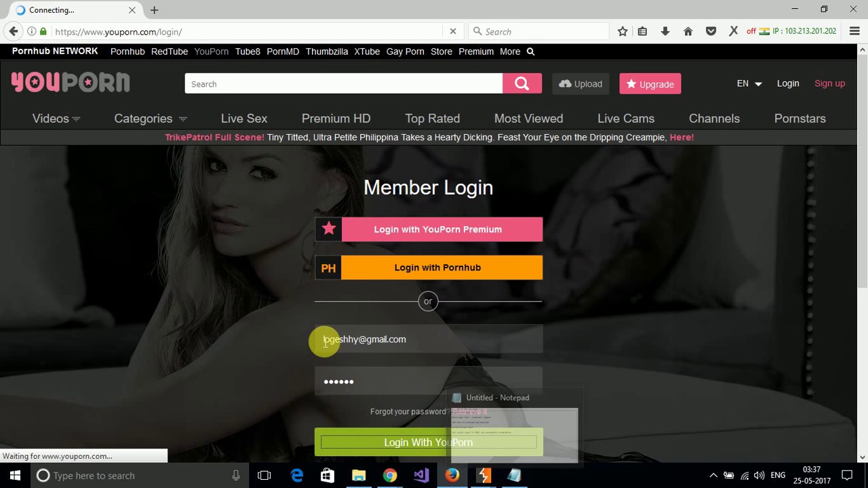The width and height of the screenshot is (868, 488).
Task: Open the Store link in network bar
Action: pos(441,52)
